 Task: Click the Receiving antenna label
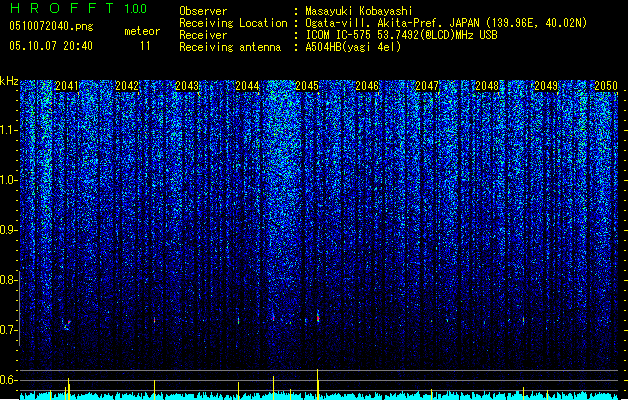pos(230,47)
